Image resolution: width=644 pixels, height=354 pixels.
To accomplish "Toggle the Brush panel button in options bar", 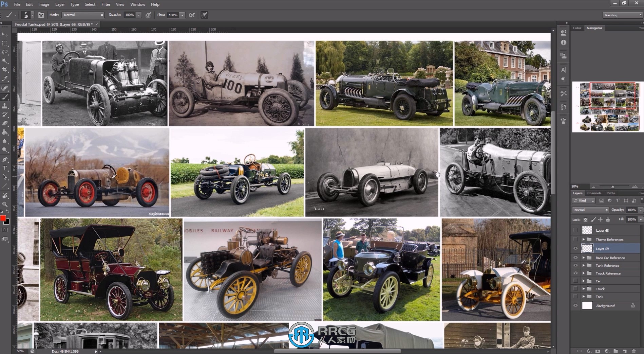I will (41, 15).
